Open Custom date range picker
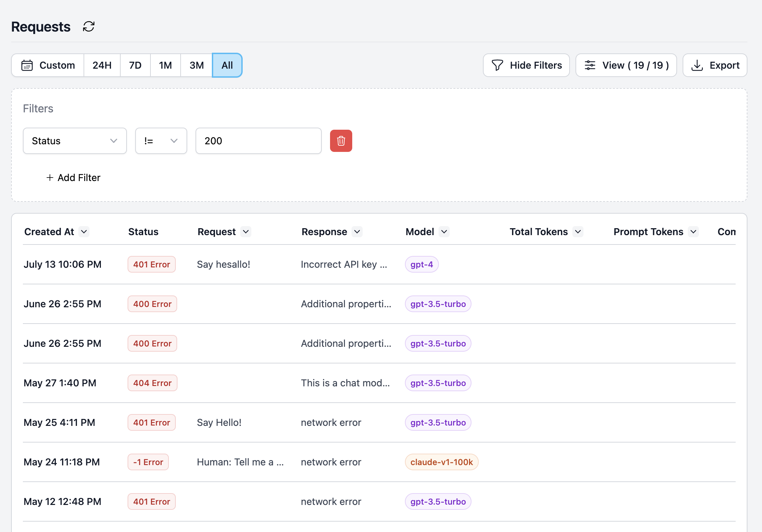762x532 pixels. click(x=48, y=65)
